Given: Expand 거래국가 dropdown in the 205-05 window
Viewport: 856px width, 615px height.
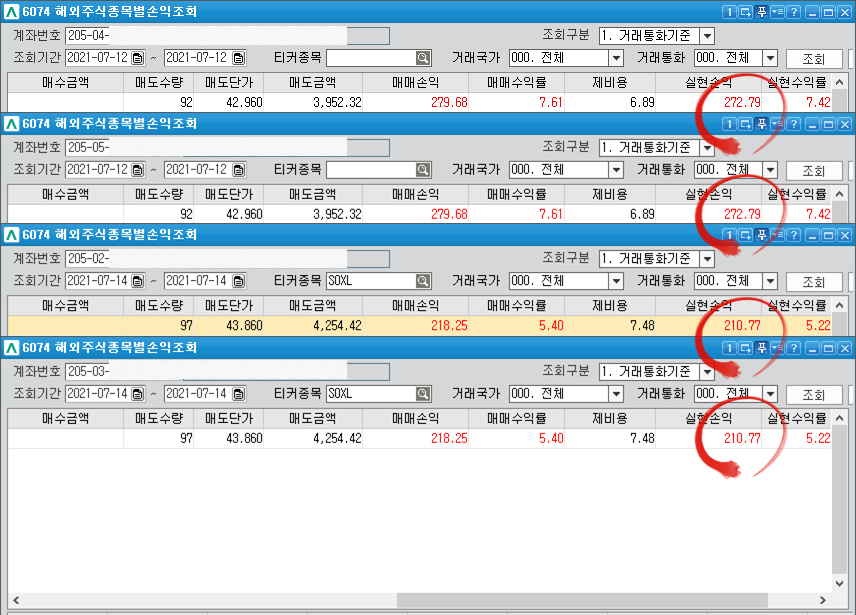Looking at the screenshot, I should (616, 170).
